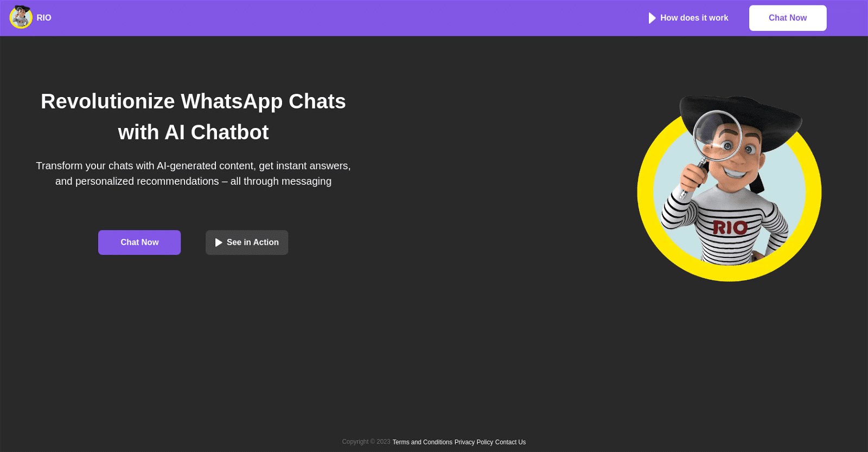The width and height of the screenshot is (868, 452).
Task: Click the mascot's smiling face
Action: click(738, 154)
